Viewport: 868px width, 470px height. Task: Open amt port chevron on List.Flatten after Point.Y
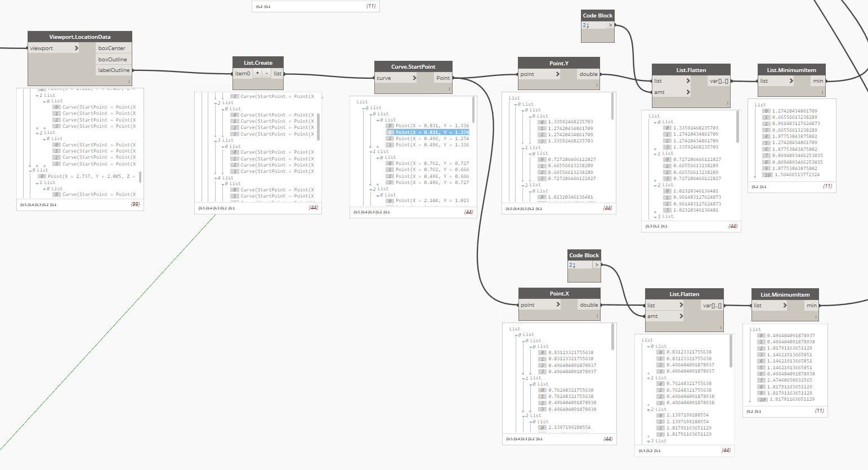688,92
